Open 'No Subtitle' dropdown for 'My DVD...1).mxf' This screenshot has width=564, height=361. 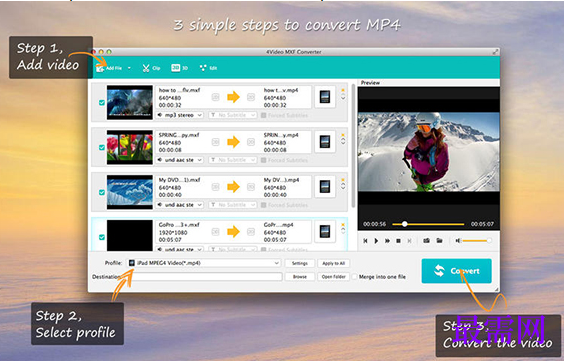point(233,205)
